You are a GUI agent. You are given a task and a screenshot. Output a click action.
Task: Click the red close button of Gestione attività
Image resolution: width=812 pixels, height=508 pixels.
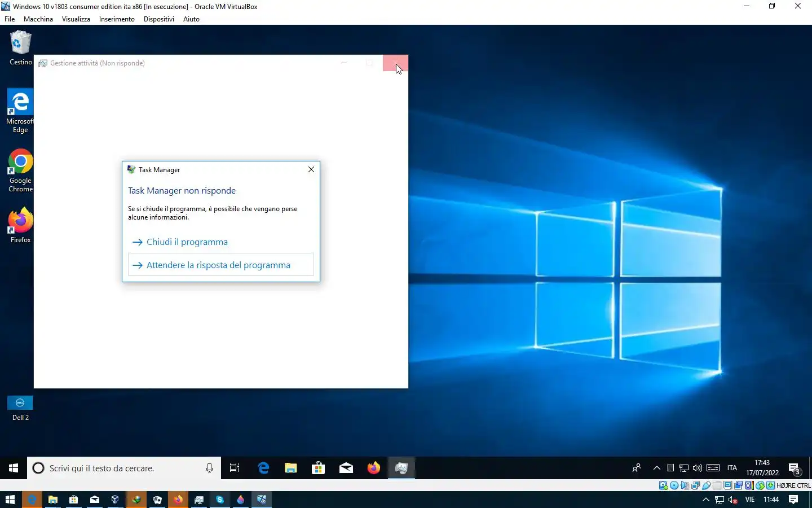click(395, 63)
